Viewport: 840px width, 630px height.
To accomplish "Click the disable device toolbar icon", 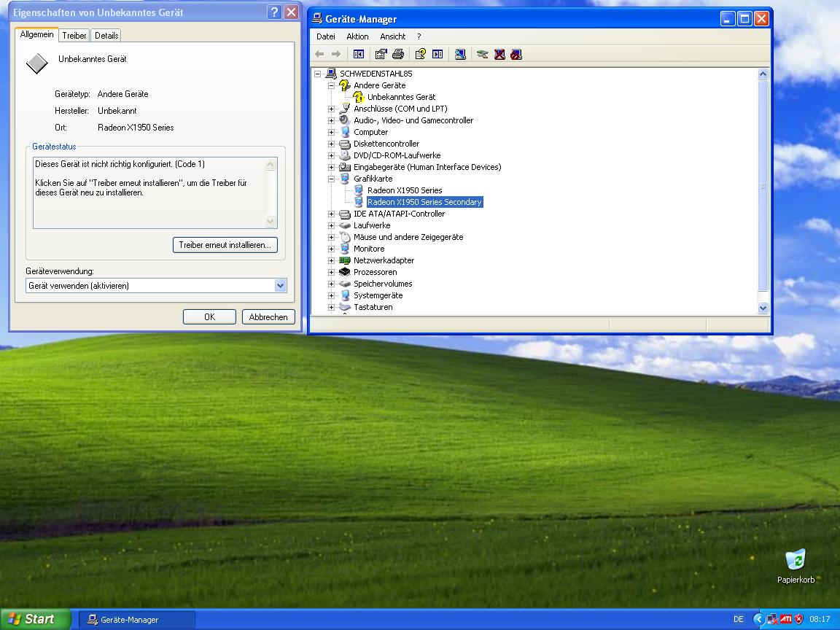I will pyautogui.click(x=516, y=54).
